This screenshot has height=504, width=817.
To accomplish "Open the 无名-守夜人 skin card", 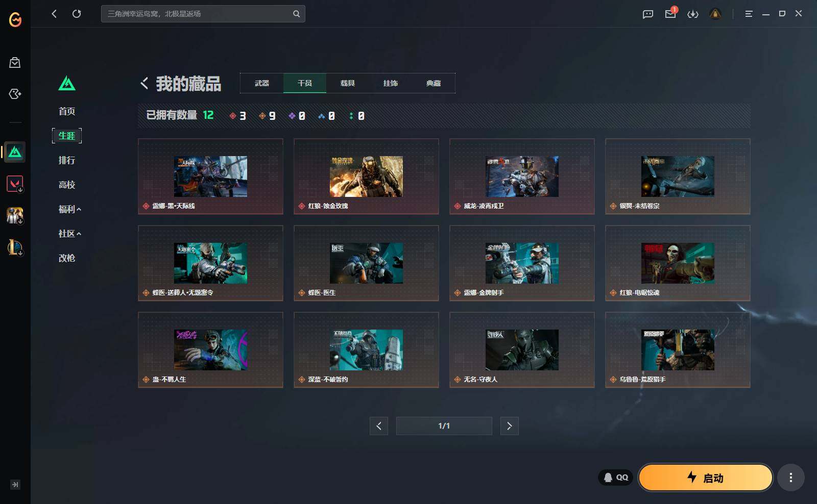I will point(522,350).
